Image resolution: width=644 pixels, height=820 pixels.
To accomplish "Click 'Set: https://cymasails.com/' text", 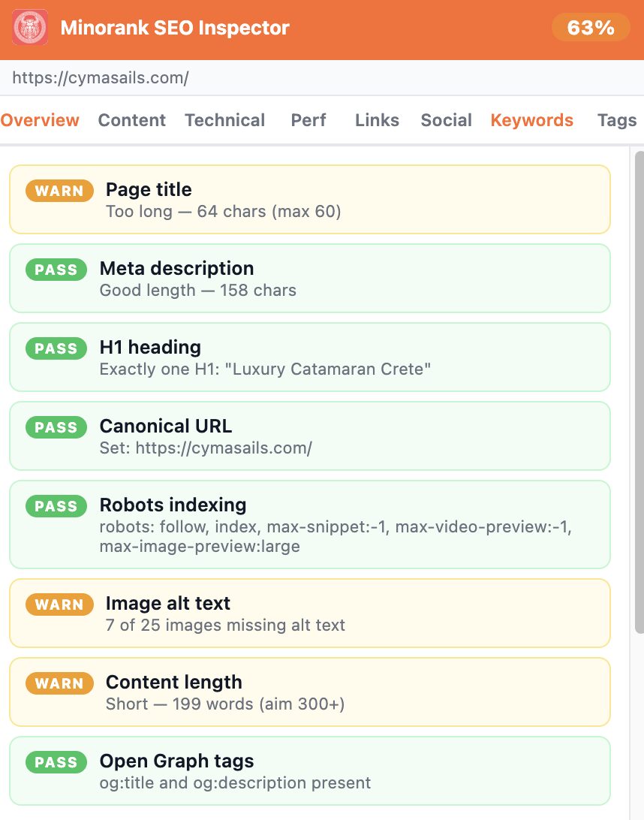I will (x=206, y=448).
